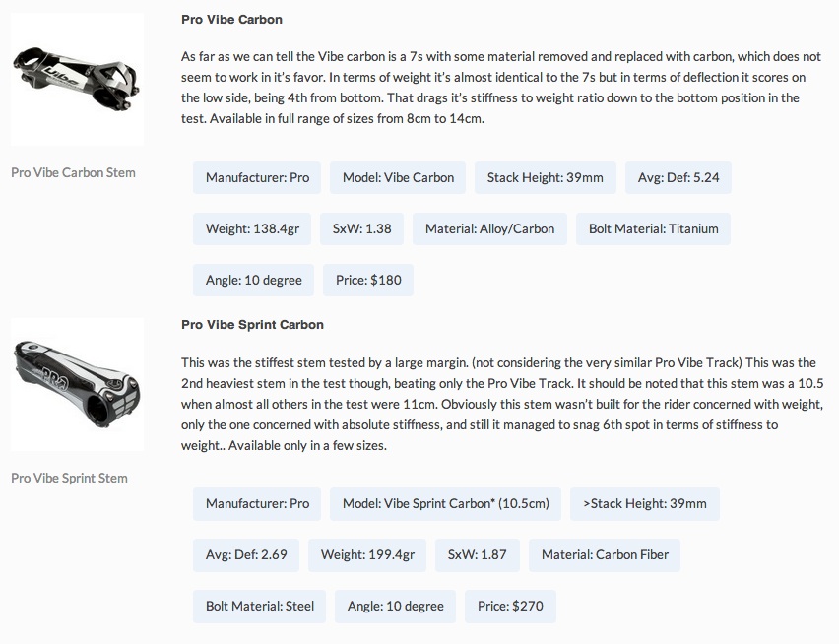Click the Pro Vibe Sprint Carbon heading
Viewport: 839px width, 644px height.
252,324
